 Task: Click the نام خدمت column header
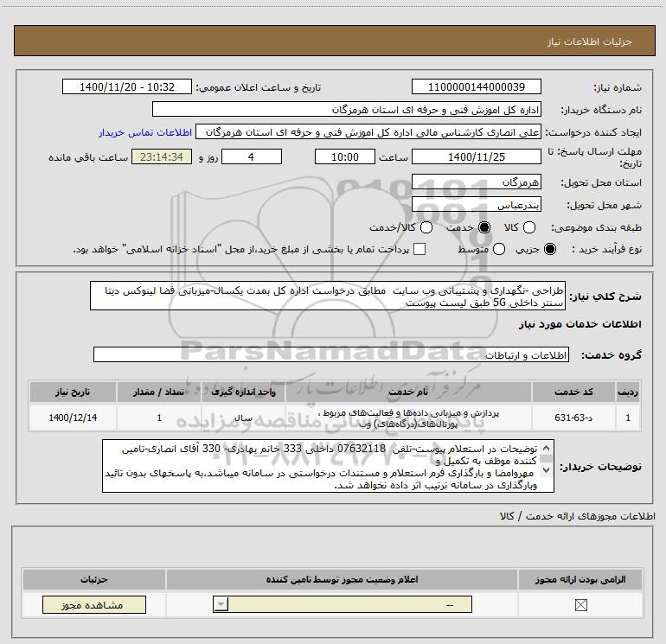tap(408, 392)
